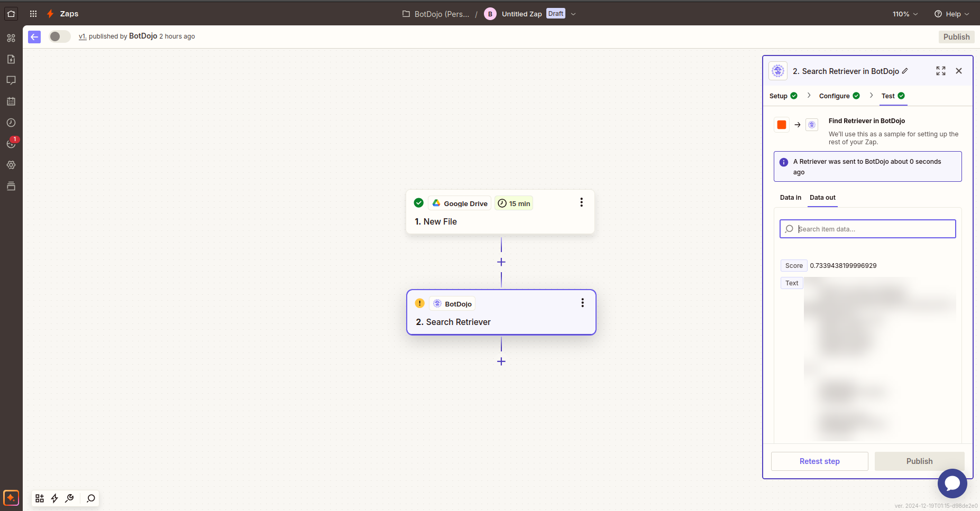The image size is (980, 511).
Task: Switch to the Configure tab
Action: coord(839,96)
